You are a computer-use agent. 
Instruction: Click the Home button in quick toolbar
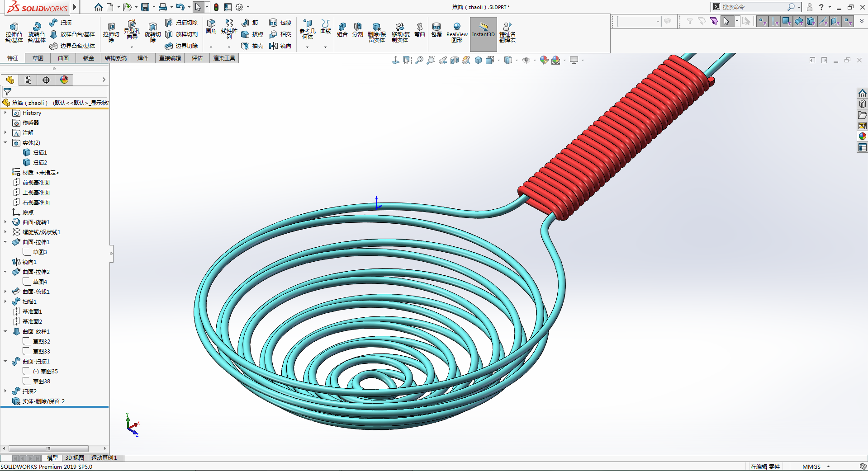(x=99, y=7)
